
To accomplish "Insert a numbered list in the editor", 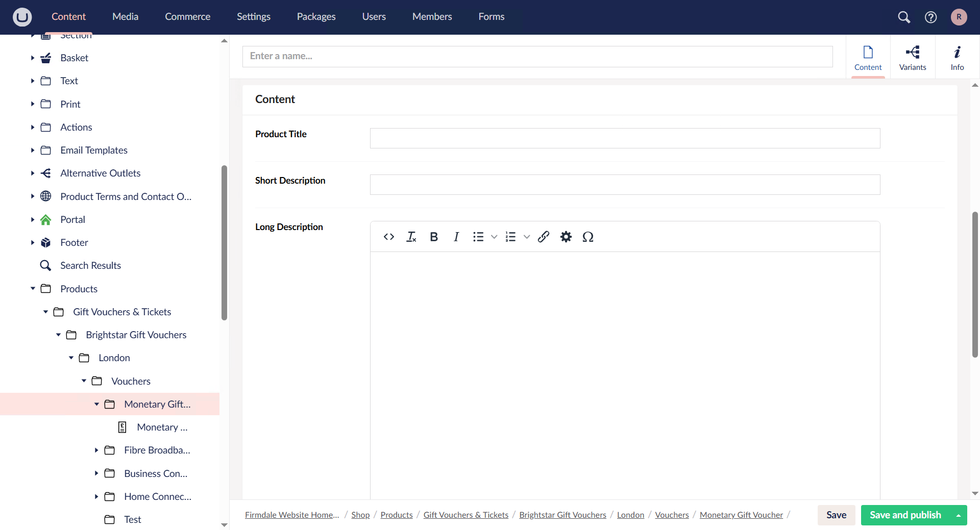I will click(x=511, y=237).
